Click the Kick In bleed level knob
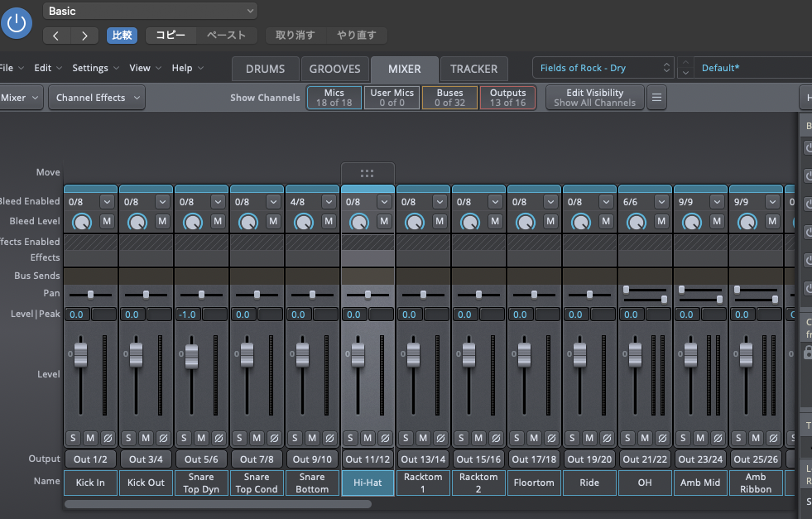 [x=82, y=221]
